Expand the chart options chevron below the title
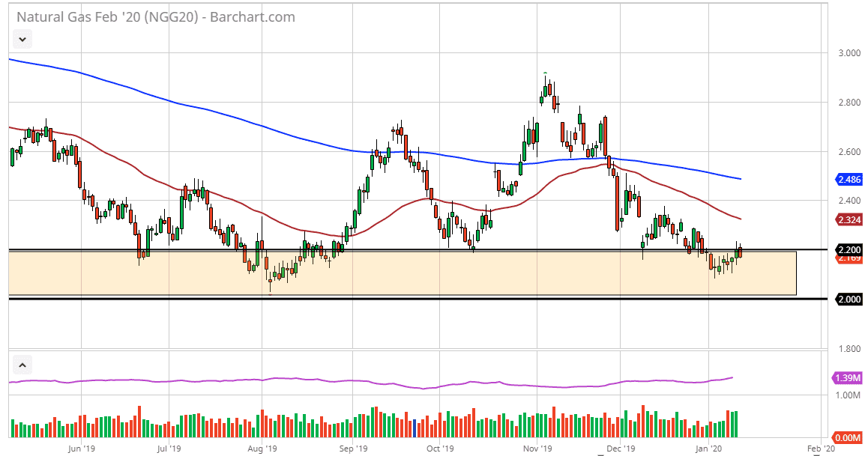 click(x=22, y=39)
